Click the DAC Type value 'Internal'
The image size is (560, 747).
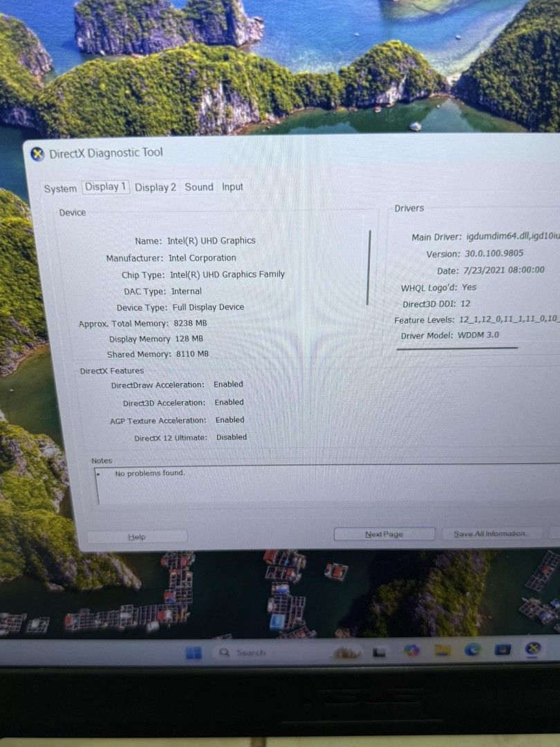[x=186, y=291]
